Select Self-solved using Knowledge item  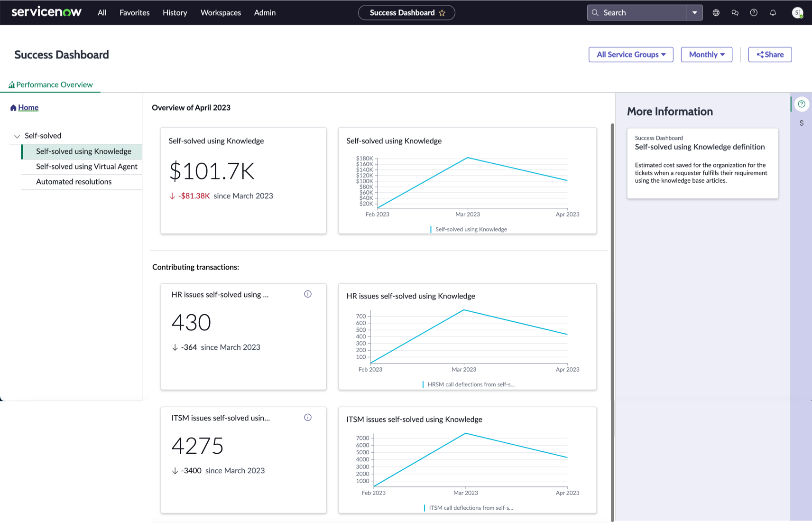(82, 151)
